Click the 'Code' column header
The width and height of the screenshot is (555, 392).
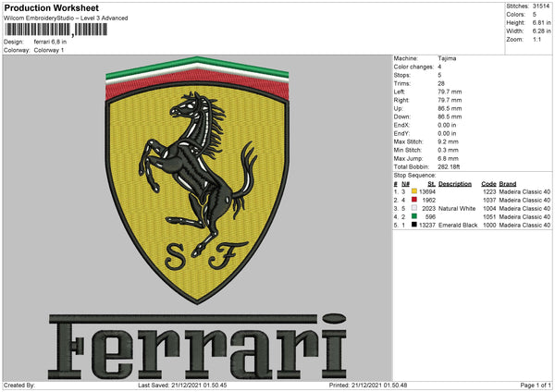pos(488,184)
